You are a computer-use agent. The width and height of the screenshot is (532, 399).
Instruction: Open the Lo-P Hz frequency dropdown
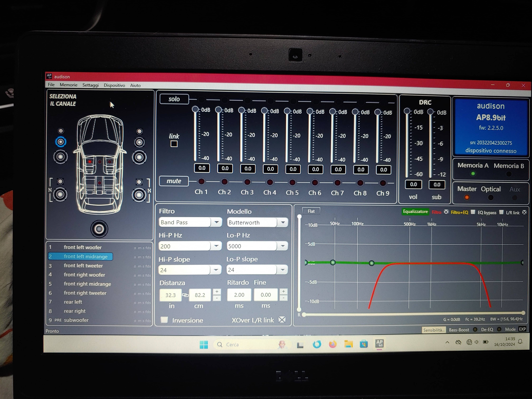[x=283, y=246]
